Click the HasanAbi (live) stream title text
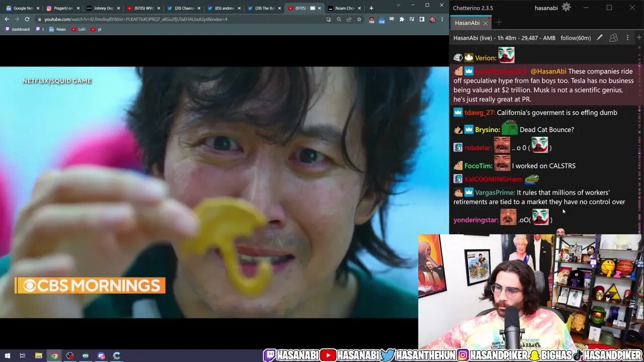Image resolution: width=644 pixels, height=362 pixels. pos(505,38)
